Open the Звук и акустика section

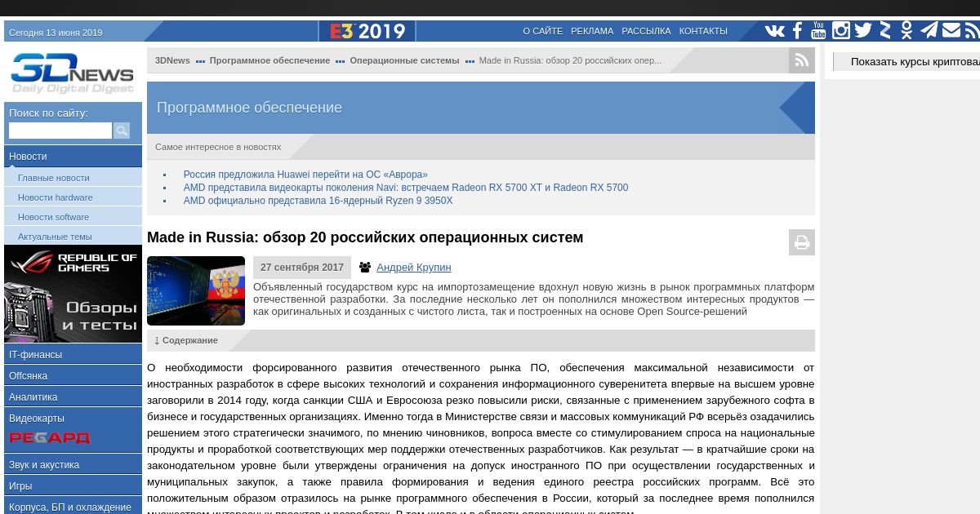click(73, 464)
